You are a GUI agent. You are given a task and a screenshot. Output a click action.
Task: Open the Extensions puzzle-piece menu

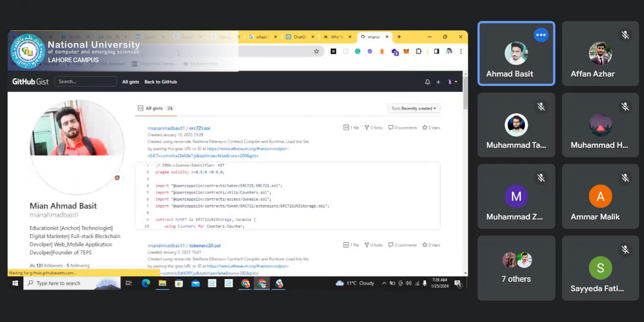tap(418, 51)
